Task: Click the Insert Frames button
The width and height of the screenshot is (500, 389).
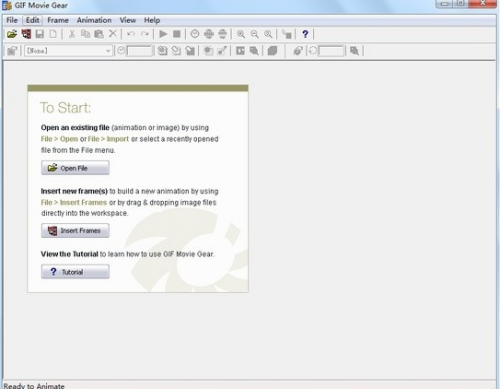Action: (75, 231)
